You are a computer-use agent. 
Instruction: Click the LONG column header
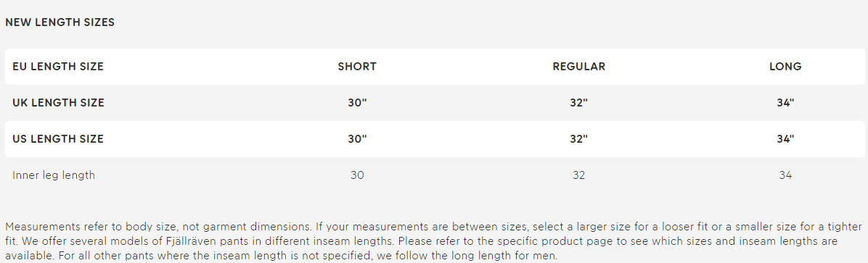click(x=785, y=67)
